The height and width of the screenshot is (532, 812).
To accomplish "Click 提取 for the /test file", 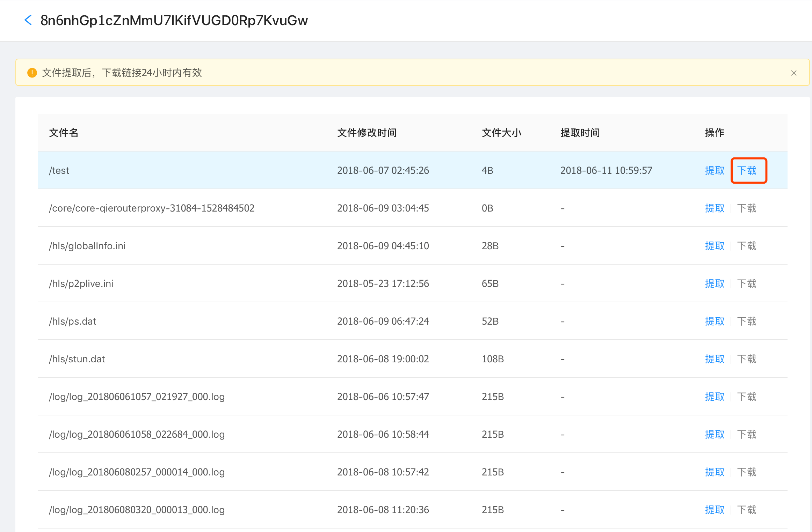I will 715,170.
